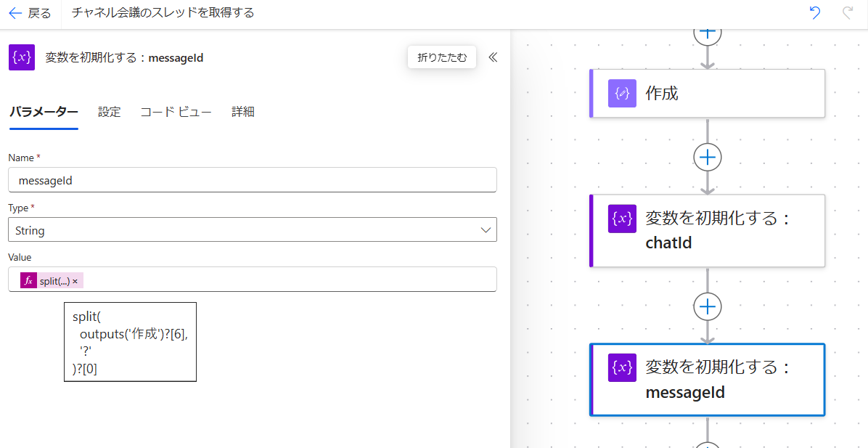Select the 変数を初期化する：chatId action card
This screenshot has height=448, width=868.
pyautogui.click(x=708, y=230)
